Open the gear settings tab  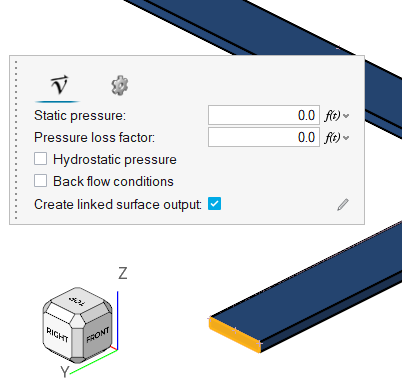click(120, 86)
